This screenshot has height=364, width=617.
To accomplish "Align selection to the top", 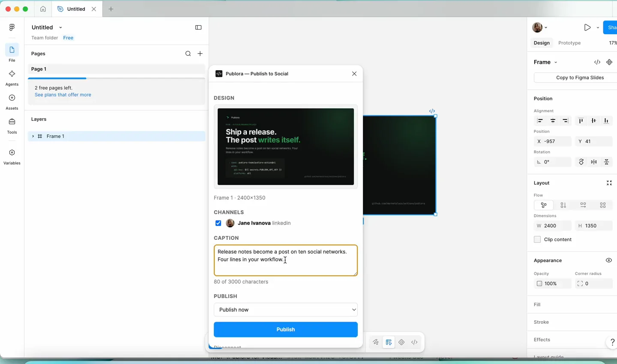I will [581, 121].
